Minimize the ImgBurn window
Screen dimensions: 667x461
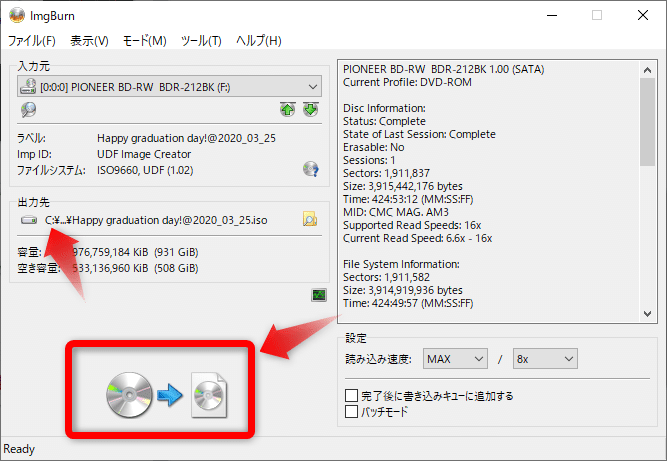tap(552, 15)
